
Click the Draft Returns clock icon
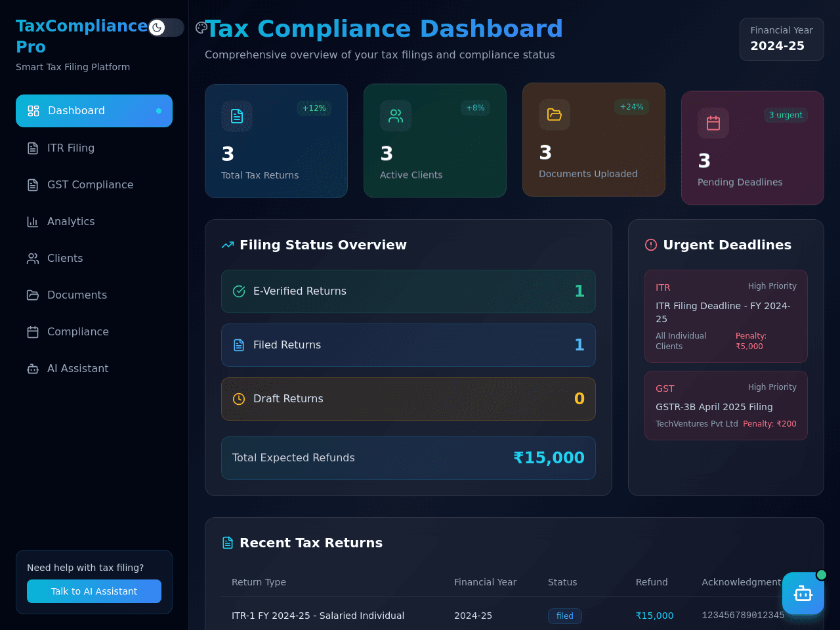(239, 399)
